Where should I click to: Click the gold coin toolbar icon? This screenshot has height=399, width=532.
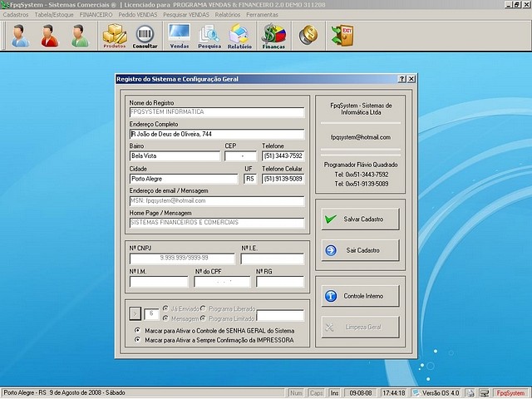pos(308,35)
